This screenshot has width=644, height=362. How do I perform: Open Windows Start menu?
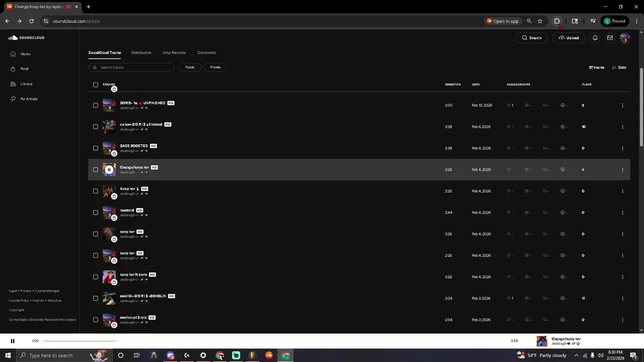[8, 355]
